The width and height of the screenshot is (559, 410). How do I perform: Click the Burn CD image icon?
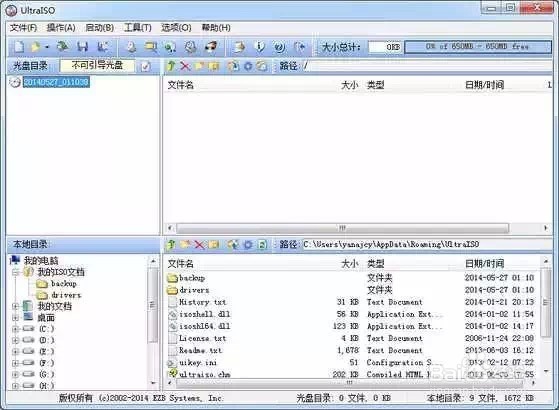pyautogui.click(x=240, y=47)
